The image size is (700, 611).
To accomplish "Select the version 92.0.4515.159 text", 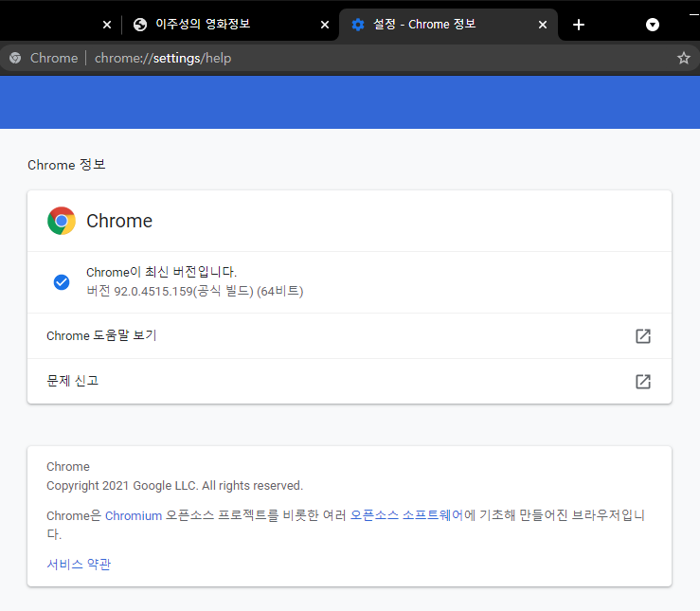I will [195, 291].
